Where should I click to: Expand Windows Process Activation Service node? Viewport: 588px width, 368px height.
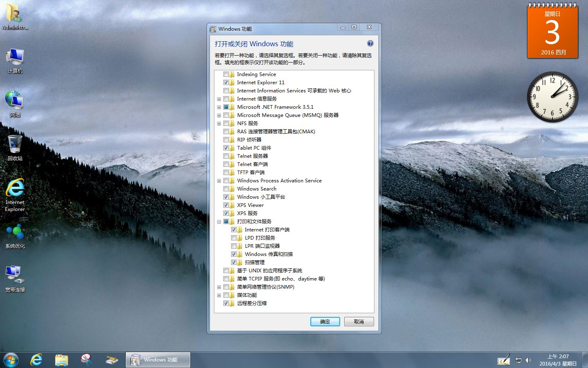[x=219, y=181]
